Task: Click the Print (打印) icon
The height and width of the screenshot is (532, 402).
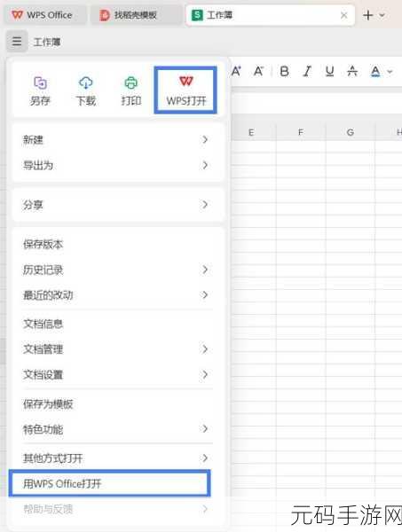Action: click(130, 82)
